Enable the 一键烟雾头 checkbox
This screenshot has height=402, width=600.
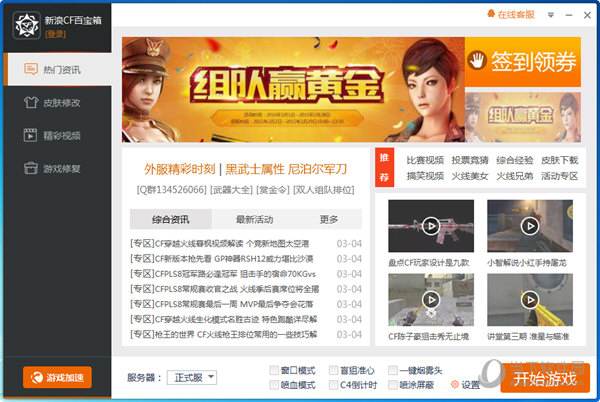393,370
